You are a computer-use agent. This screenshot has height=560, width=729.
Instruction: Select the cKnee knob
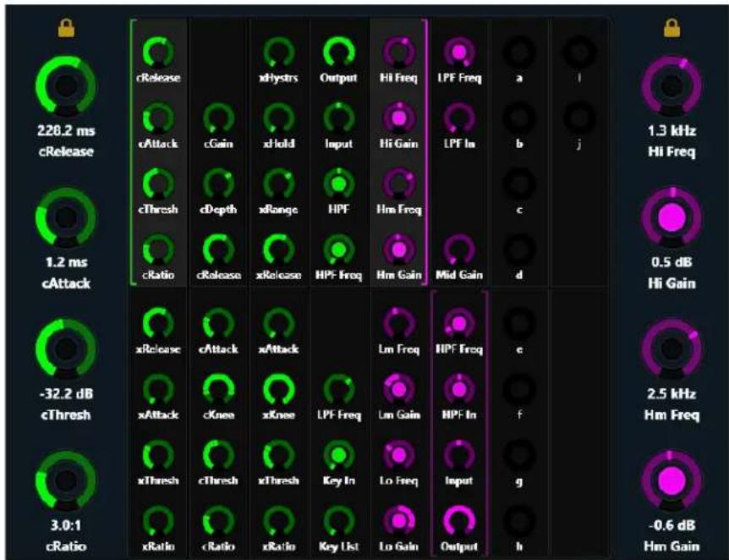(218, 390)
